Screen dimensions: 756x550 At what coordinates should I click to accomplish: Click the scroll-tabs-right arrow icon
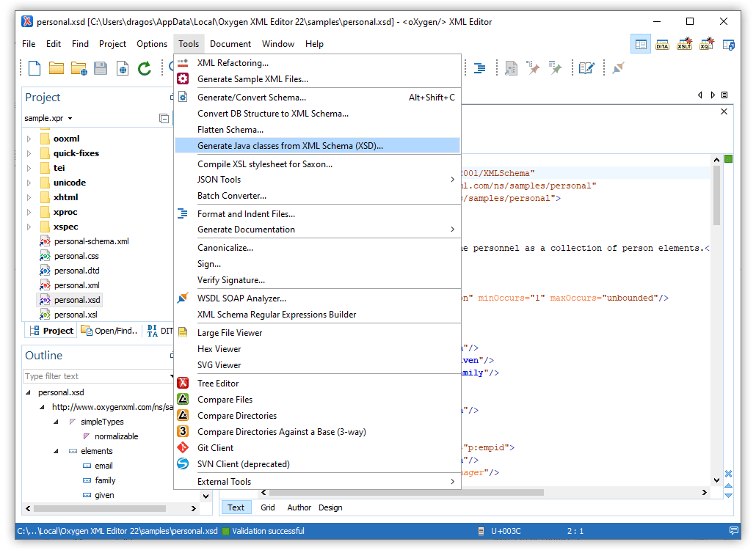(713, 95)
